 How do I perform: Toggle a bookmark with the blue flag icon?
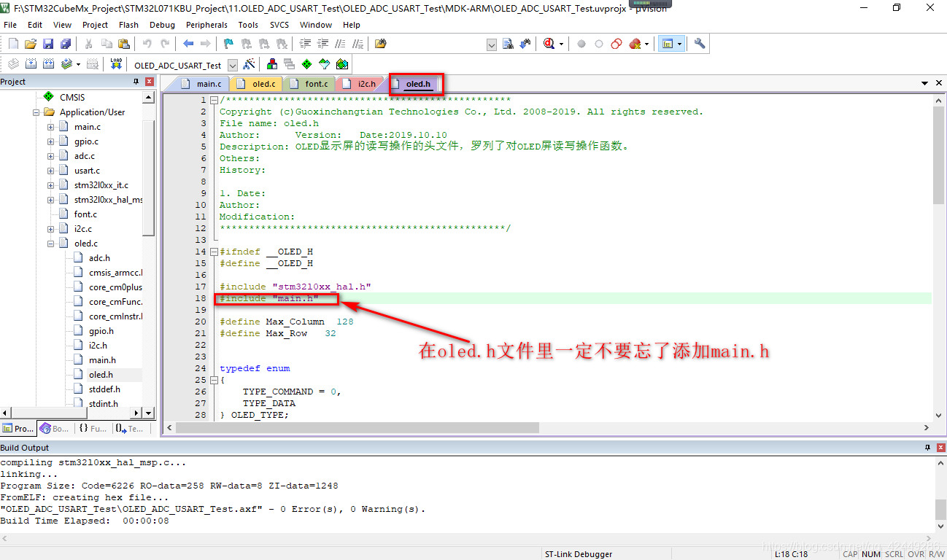pyautogui.click(x=228, y=44)
